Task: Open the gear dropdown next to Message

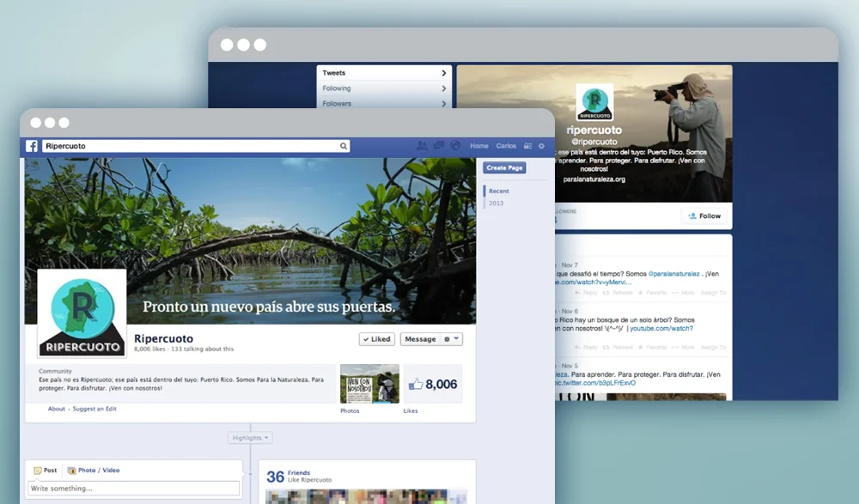Action: 452,339
